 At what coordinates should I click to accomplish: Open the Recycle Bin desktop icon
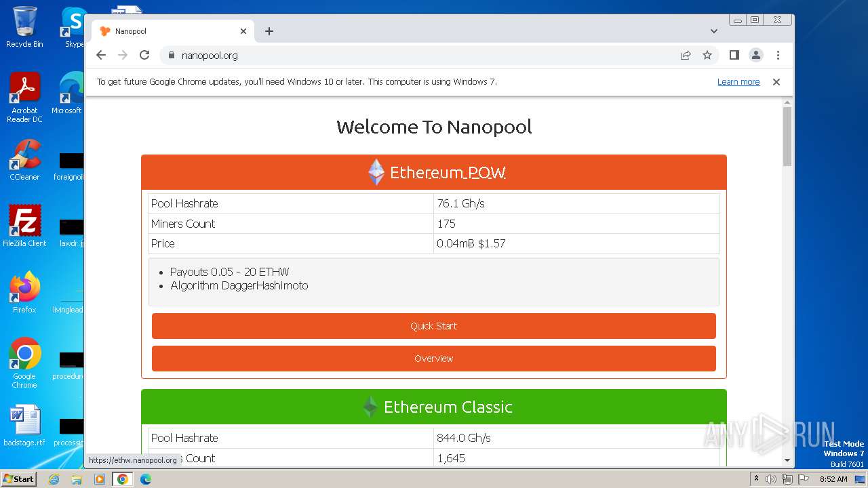click(24, 27)
